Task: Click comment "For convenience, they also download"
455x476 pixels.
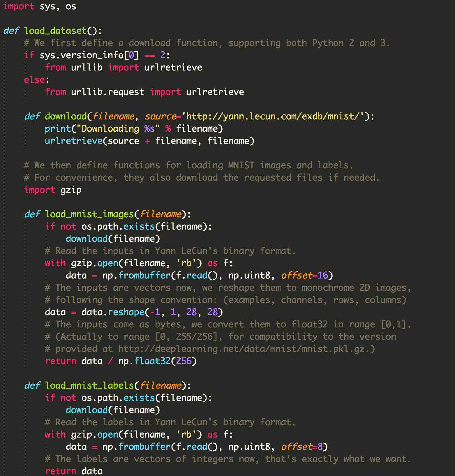Action: click(x=202, y=177)
